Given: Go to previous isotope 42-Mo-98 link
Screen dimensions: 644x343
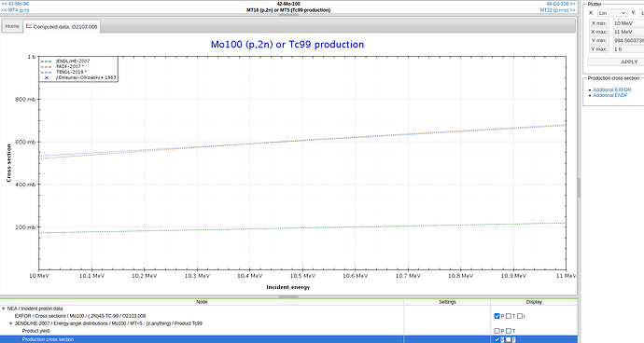Looking at the screenshot, I should click(x=15, y=4).
